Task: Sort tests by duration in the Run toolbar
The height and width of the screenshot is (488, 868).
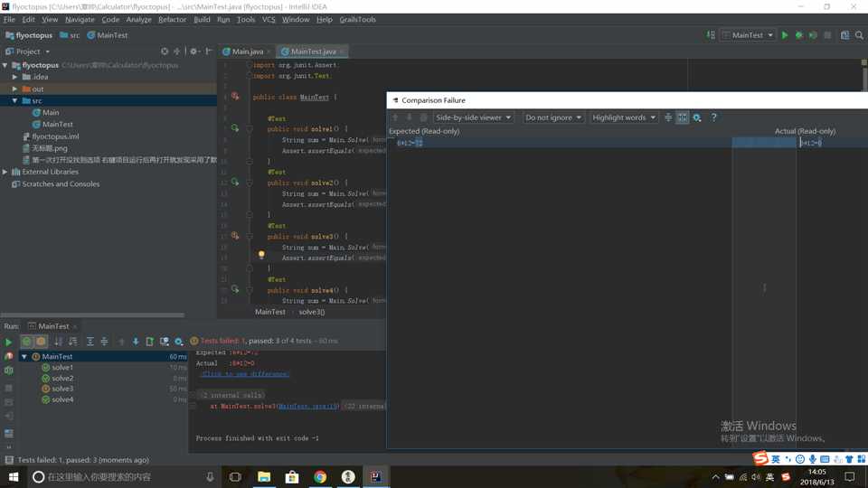Action: tap(72, 342)
